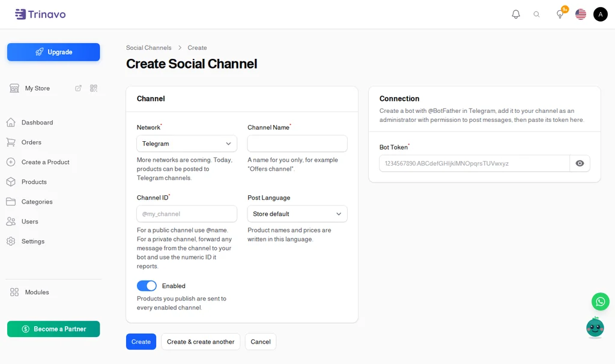Click the Categories folder icon
This screenshot has width=615, height=364.
(11, 202)
